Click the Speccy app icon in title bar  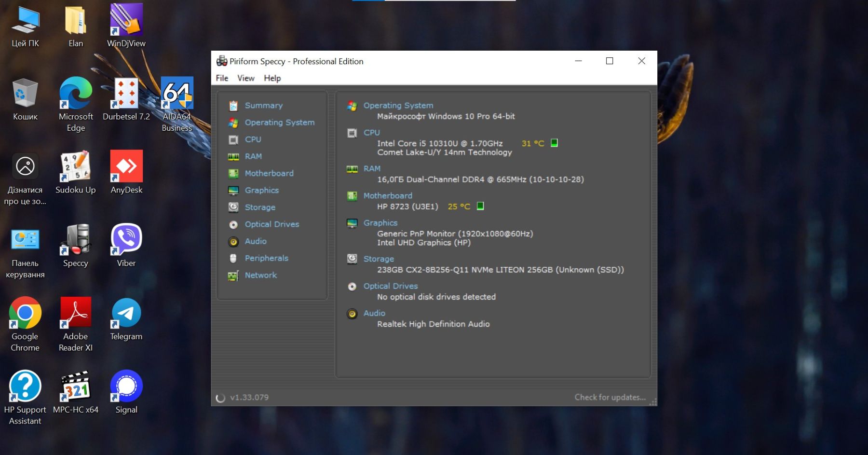point(222,61)
